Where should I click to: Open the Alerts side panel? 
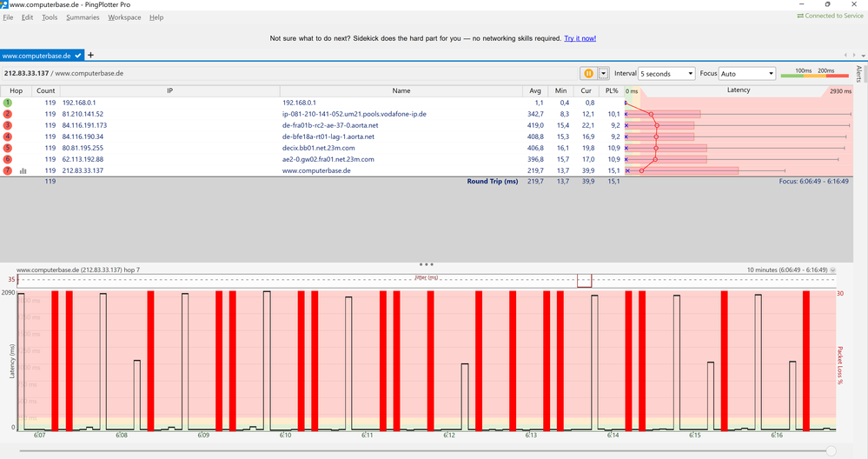pyautogui.click(x=859, y=74)
